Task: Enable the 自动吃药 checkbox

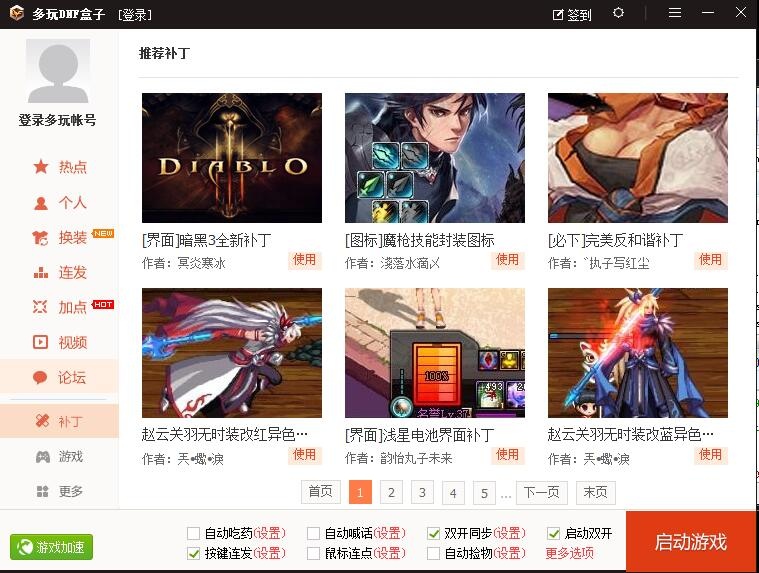Action: 193,533
